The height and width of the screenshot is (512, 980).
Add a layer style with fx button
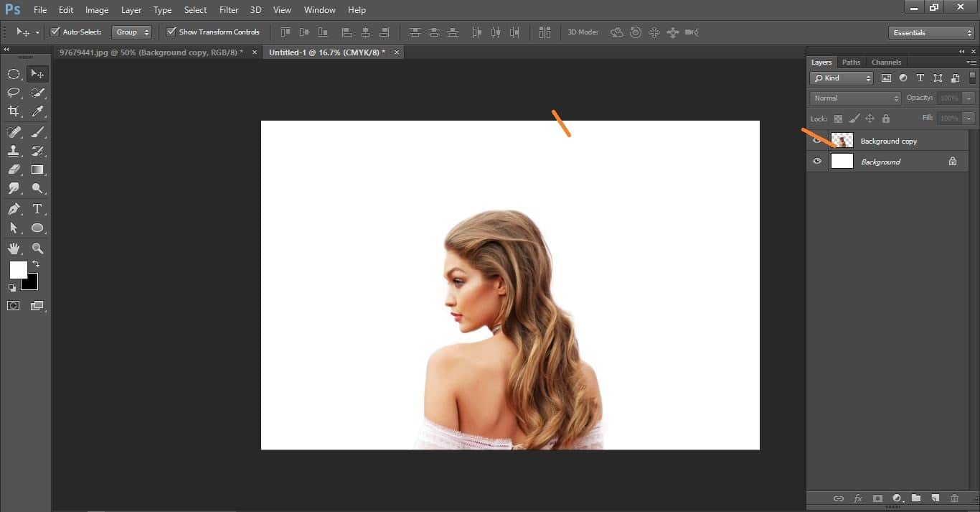coord(858,498)
